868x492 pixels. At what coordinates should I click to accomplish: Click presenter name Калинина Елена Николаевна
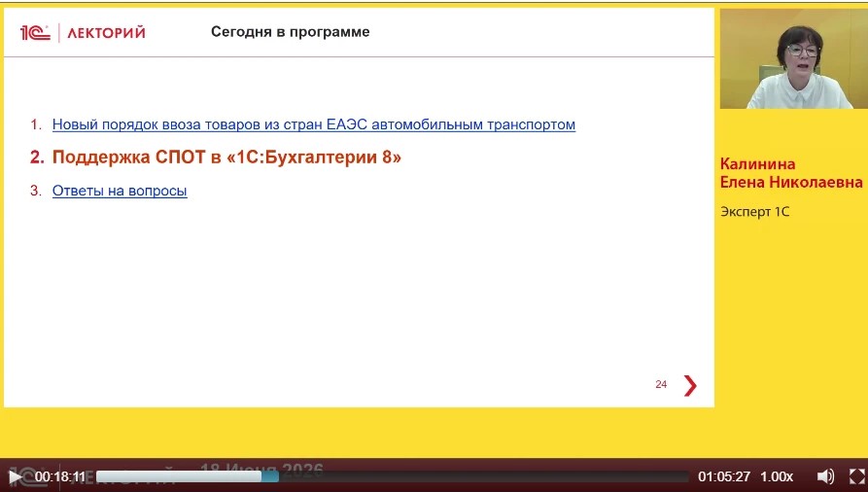791,173
